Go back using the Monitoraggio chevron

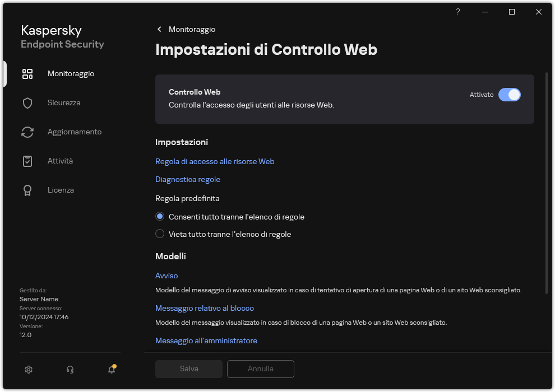coord(159,29)
